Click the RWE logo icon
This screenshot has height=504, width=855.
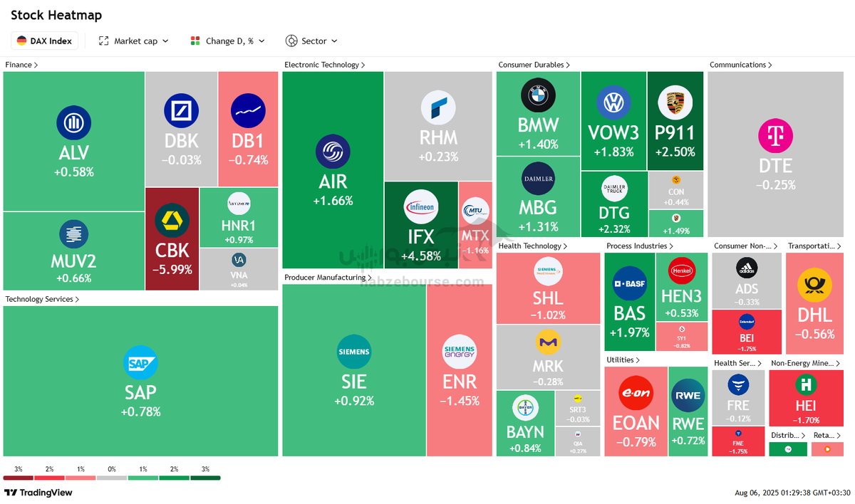click(688, 396)
